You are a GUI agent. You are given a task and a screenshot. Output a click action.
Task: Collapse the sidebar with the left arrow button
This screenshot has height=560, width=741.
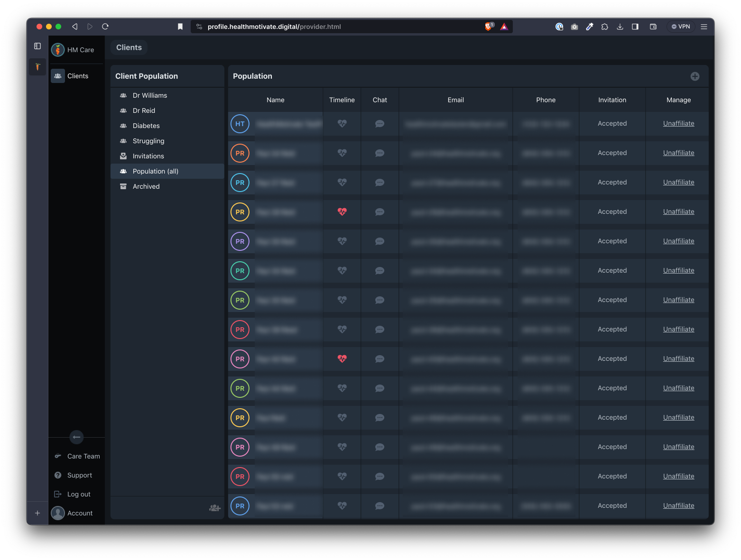point(76,437)
